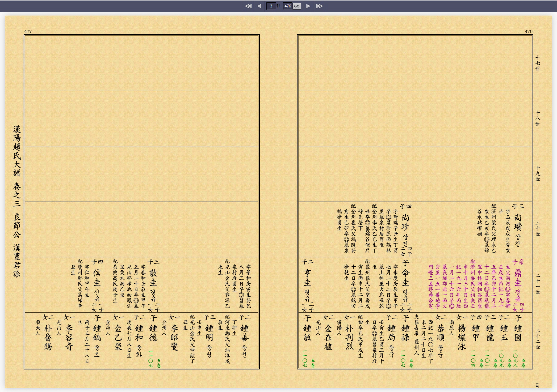This screenshot has width=557, height=392.
Task: Open the green 五卷 一〇一 link under 鍾龍
Action: click(491, 359)
